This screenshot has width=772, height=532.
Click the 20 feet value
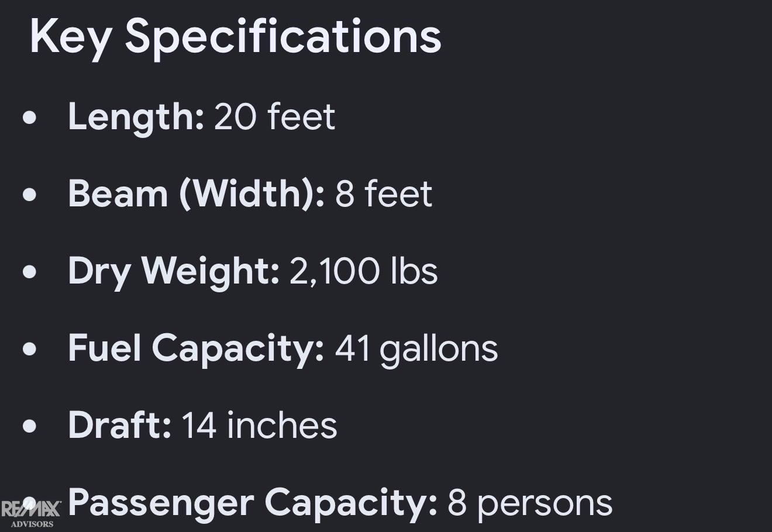click(x=274, y=116)
